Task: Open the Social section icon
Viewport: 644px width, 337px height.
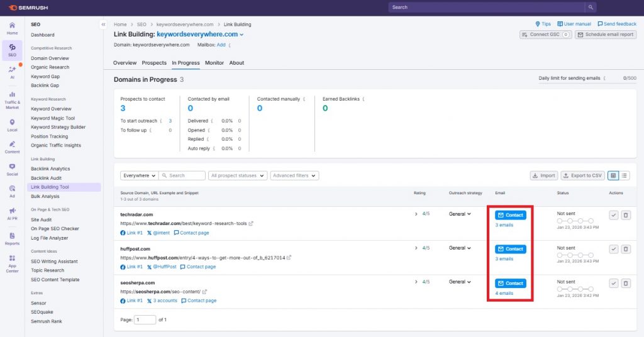Action: tap(13, 170)
